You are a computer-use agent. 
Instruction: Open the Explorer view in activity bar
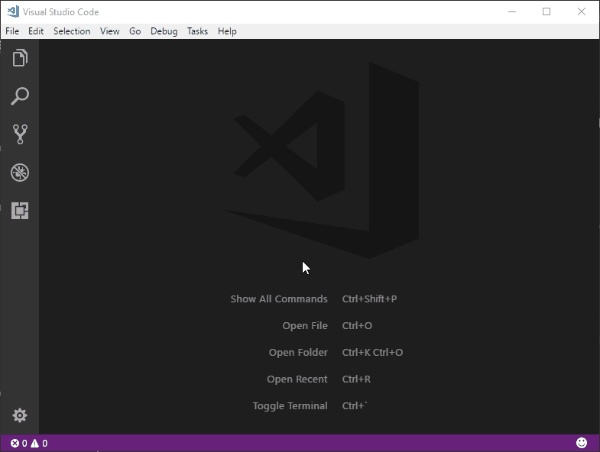pos(20,58)
